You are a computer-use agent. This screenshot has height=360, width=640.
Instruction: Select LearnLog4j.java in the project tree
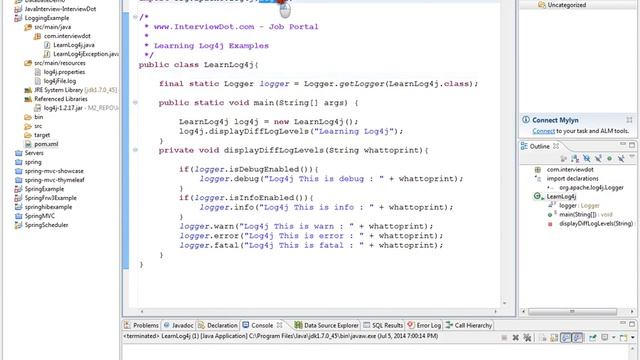coord(74,45)
